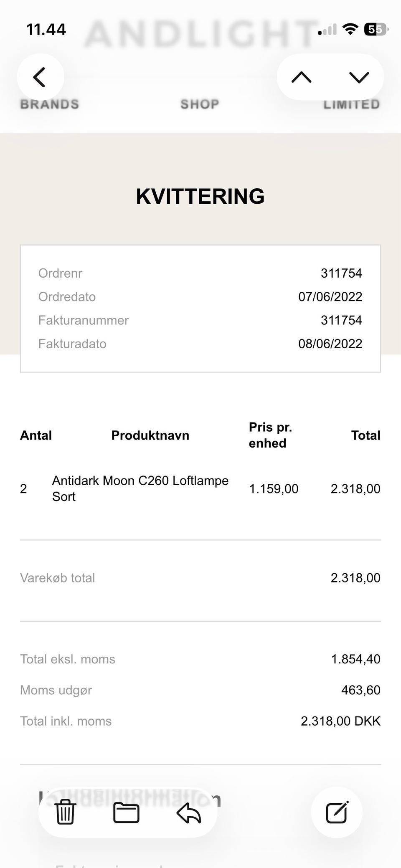401x868 pixels.
Task: Open the SHOP menu link
Action: click(200, 104)
